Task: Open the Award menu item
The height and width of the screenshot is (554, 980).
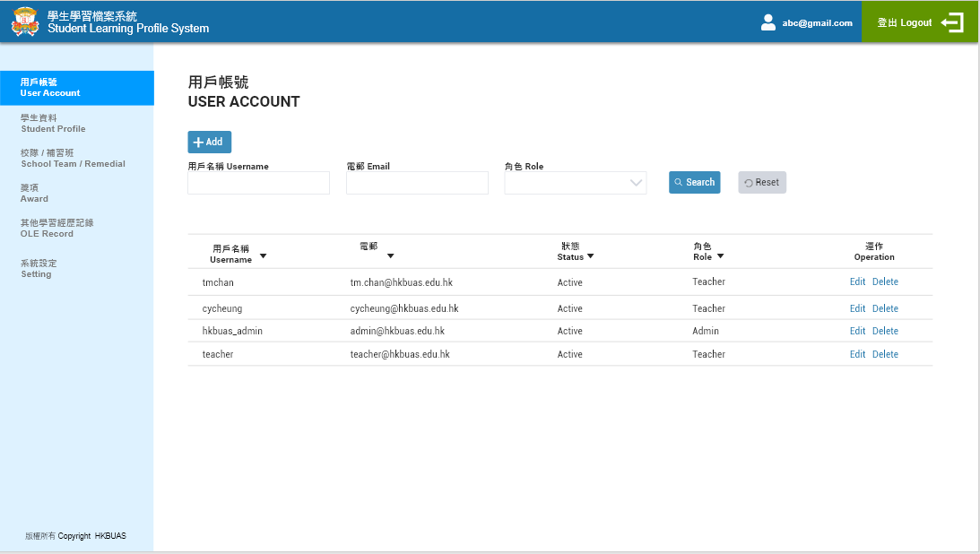Action: [x=34, y=193]
